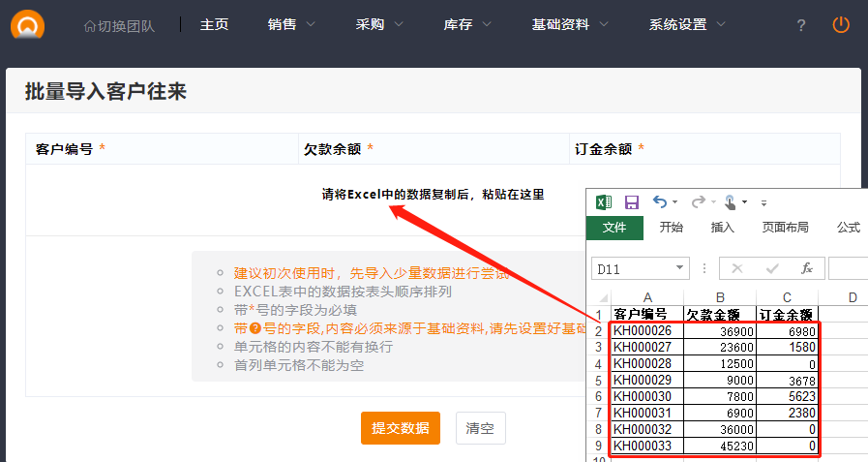Click the touch mode hand icon
This screenshot has width=868, height=462.
[x=731, y=202]
